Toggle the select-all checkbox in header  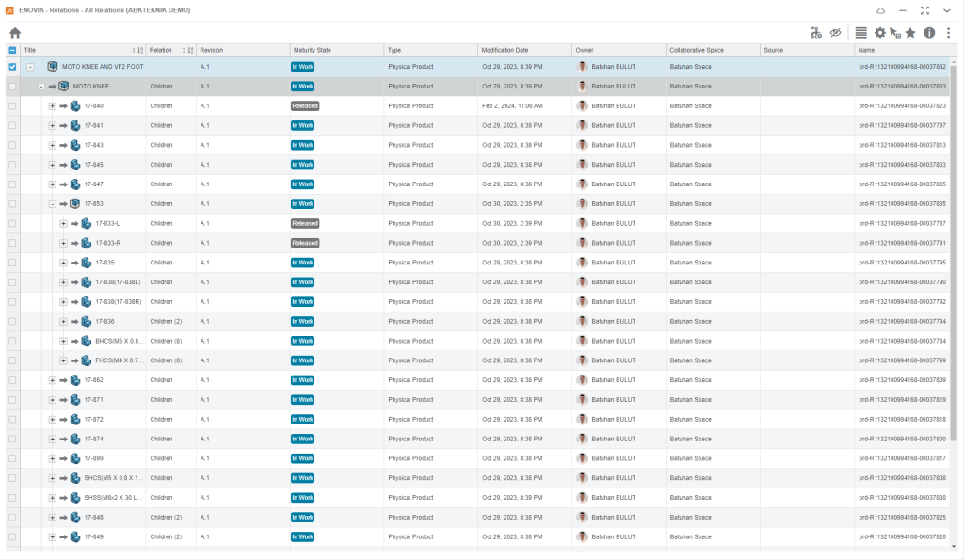[12, 50]
